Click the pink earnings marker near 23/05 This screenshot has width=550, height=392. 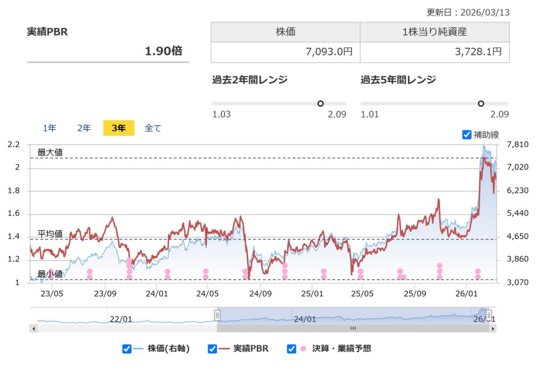[52, 272]
